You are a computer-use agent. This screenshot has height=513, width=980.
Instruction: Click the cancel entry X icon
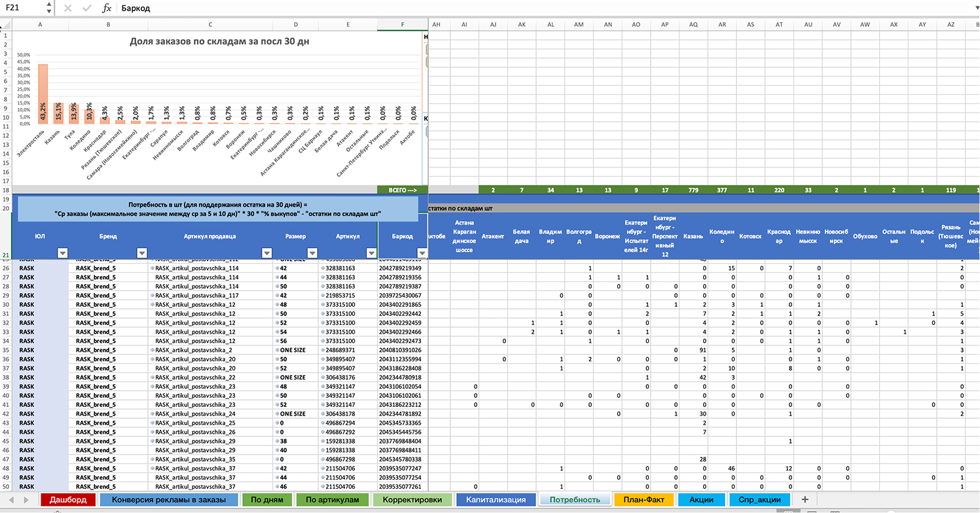coord(68,9)
